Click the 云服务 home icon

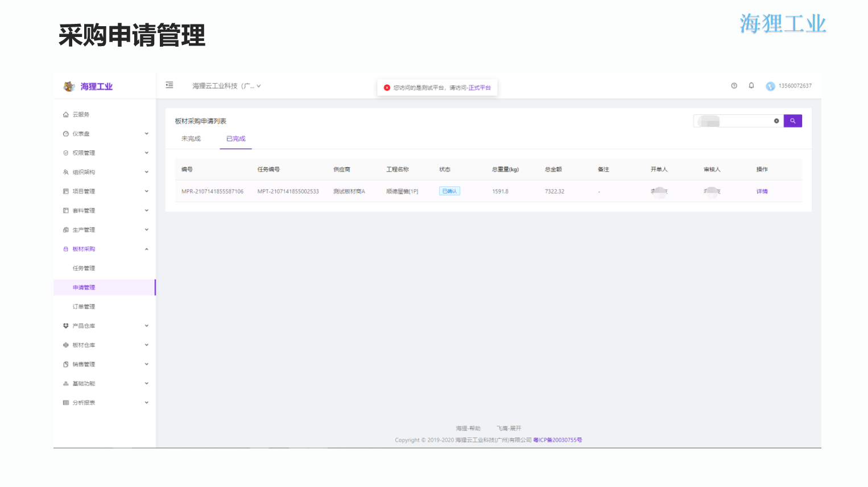point(66,114)
